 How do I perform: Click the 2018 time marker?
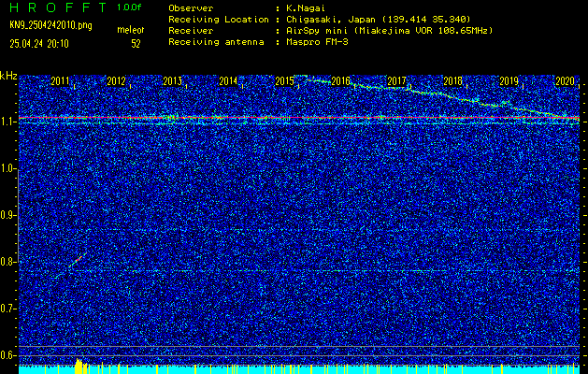452,81
